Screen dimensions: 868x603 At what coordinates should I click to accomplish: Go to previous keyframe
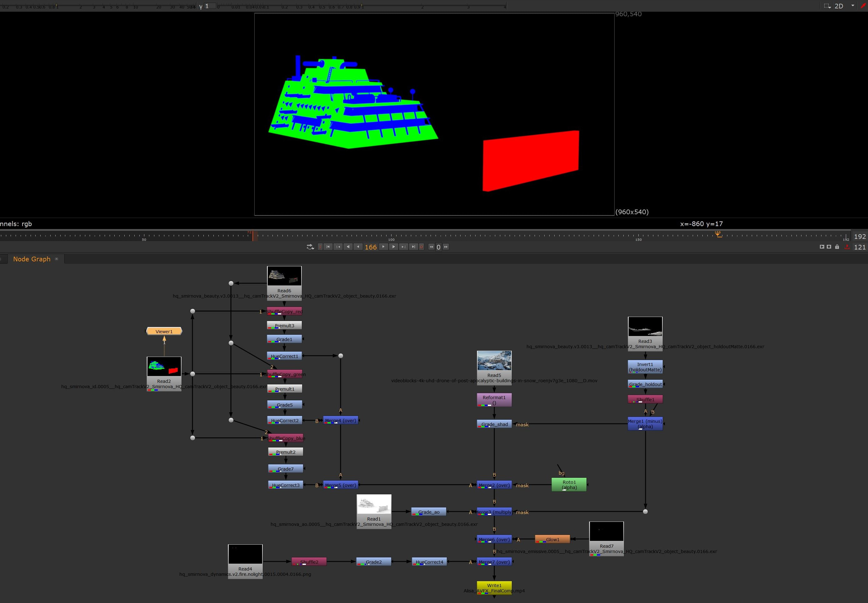point(338,247)
